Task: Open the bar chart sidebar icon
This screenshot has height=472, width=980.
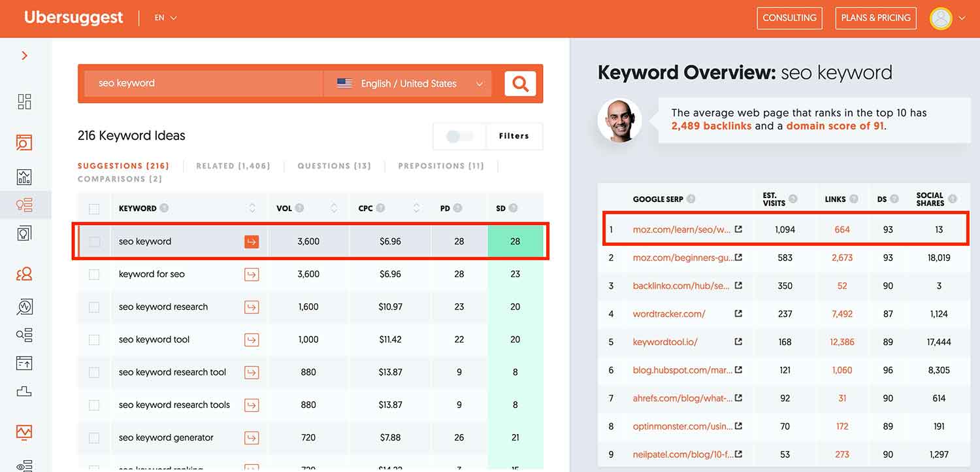Action: click(x=25, y=177)
